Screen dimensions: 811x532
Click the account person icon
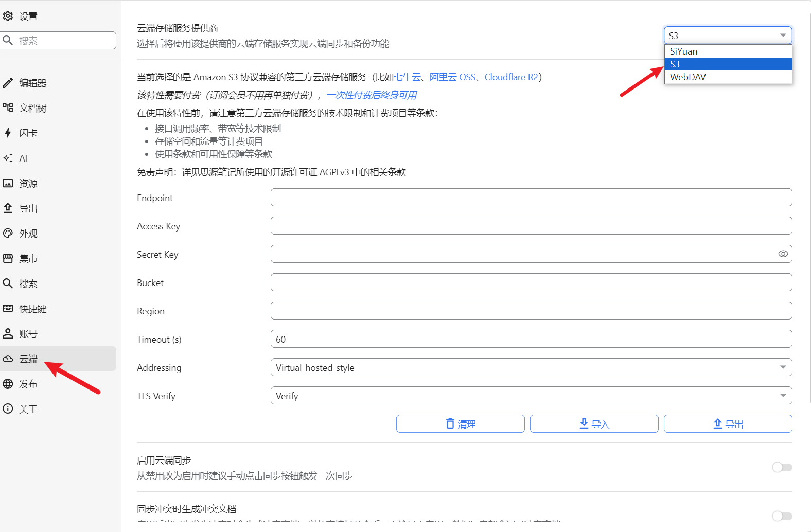click(x=8, y=333)
